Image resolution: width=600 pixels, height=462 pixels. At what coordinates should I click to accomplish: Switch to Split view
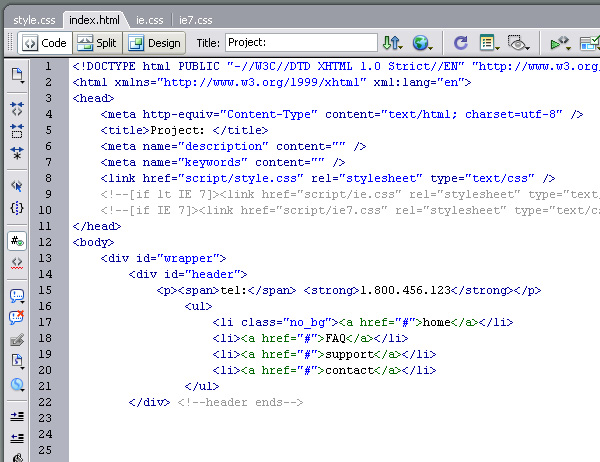97,43
